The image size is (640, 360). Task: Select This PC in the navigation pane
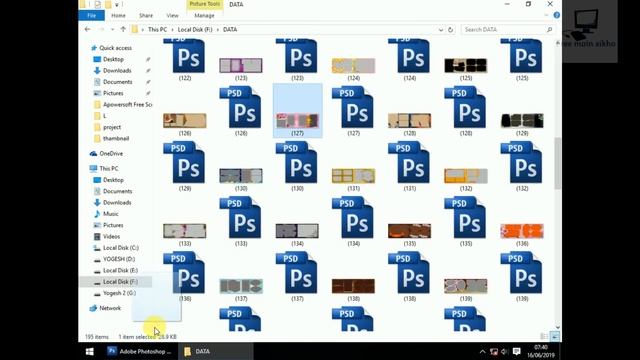109,168
